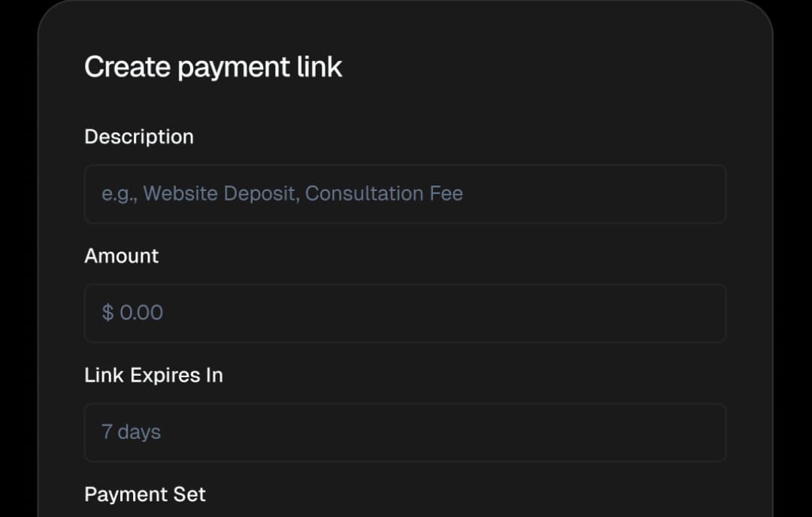Click the Description text input field

[406, 194]
